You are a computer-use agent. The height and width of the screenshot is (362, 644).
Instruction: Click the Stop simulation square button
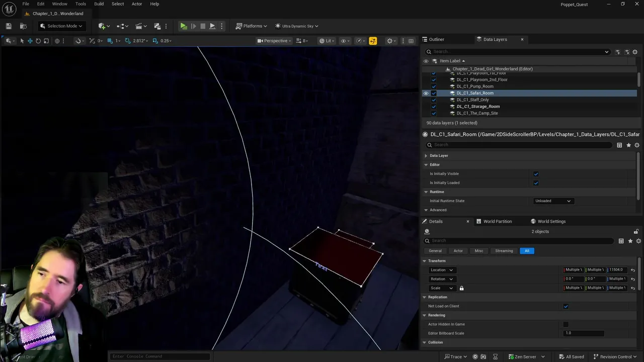(x=203, y=26)
